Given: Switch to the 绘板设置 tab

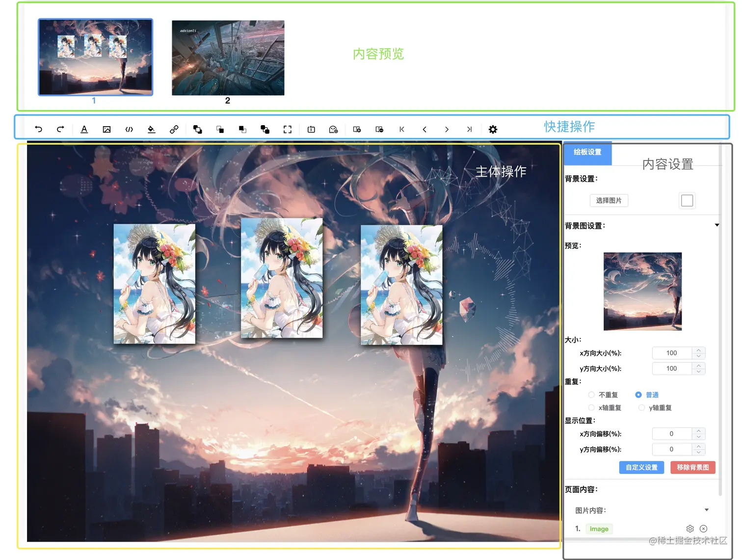Looking at the screenshot, I should pyautogui.click(x=587, y=153).
